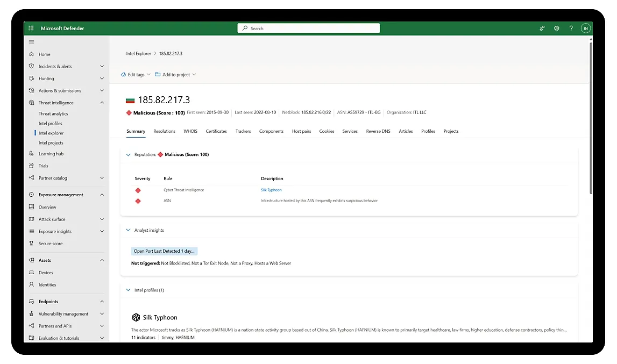This screenshot has width=617, height=364.
Task: Click the community people icon in header
Action: pos(542,28)
